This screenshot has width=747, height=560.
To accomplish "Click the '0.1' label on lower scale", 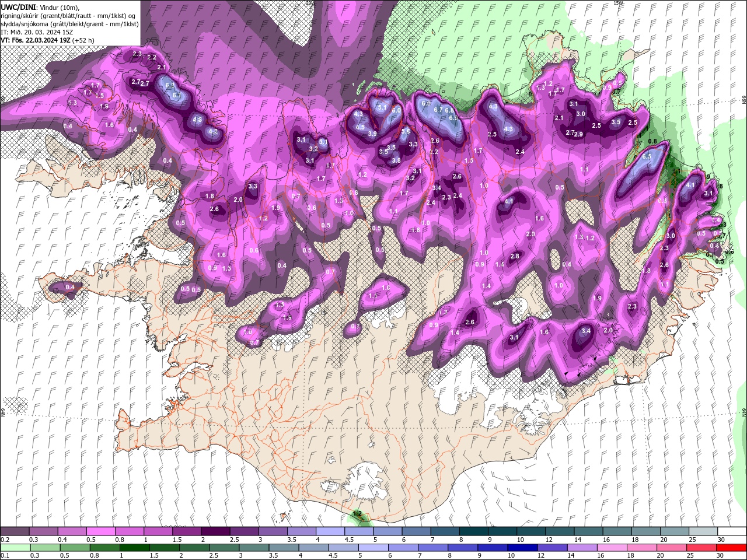I will point(5,556).
